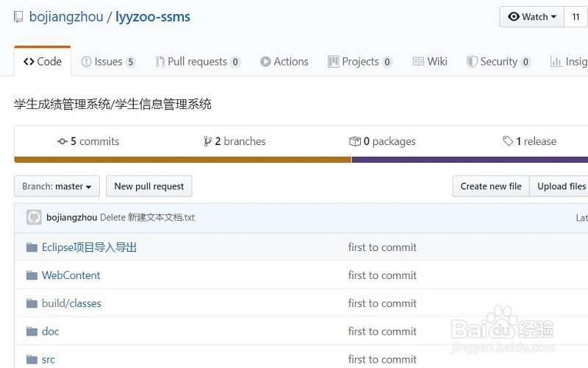Go to the Actions tab
Viewport: 588px width, 368px height.
tap(284, 62)
